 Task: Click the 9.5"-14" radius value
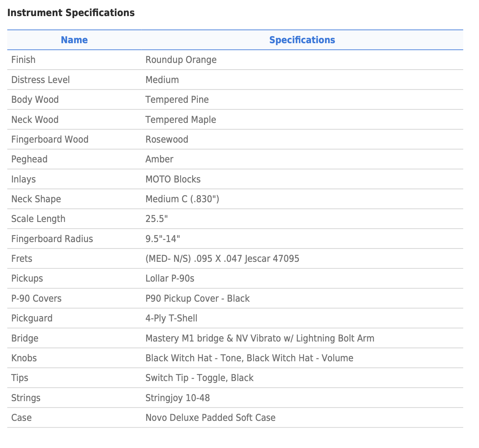pos(163,239)
